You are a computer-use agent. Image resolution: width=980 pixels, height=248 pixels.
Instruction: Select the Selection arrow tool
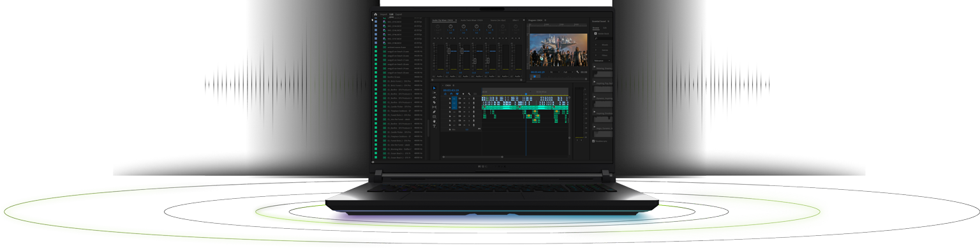coord(434,88)
